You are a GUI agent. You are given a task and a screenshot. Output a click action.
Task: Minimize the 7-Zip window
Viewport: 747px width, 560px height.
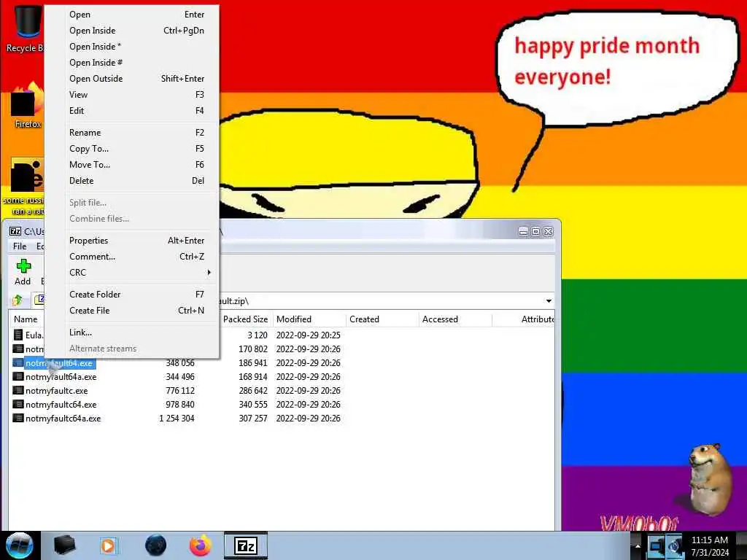(x=523, y=231)
